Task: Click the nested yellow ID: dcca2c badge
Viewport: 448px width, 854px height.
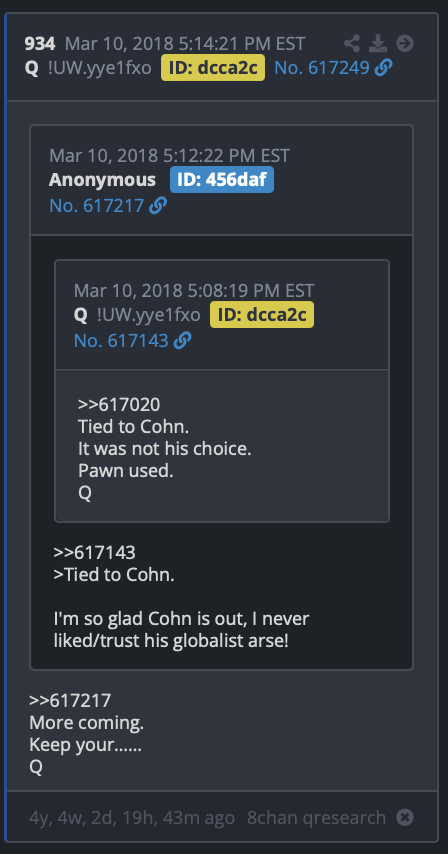Action: pos(262,314)
